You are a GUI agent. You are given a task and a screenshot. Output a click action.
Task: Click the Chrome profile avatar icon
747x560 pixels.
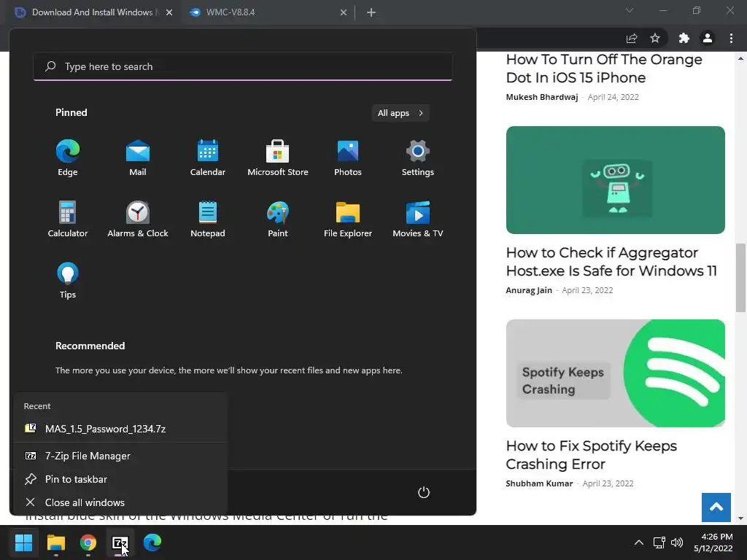coord(708,38)
